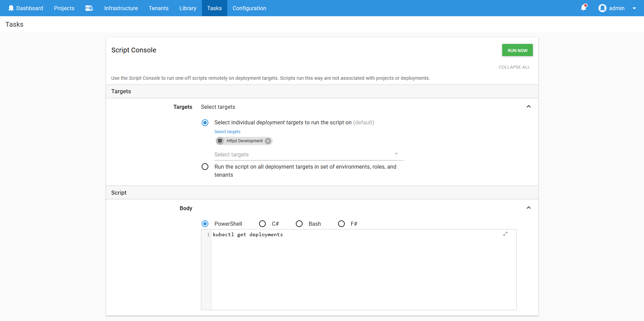
Task: Select run on all deployment targets option
Action: [x=205, y=167]
